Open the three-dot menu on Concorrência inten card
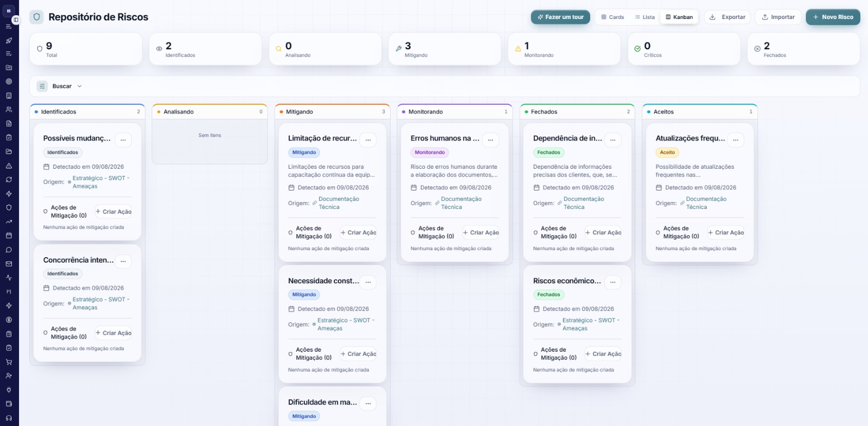The height and width of the screenshot is (426, 868). point(123,262)
